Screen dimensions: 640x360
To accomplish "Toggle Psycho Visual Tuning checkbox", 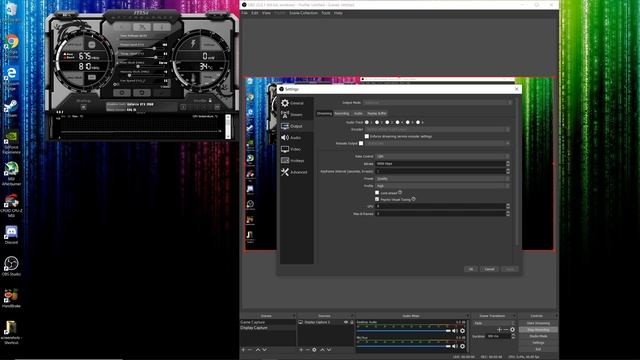I will (x=377, y=200).
